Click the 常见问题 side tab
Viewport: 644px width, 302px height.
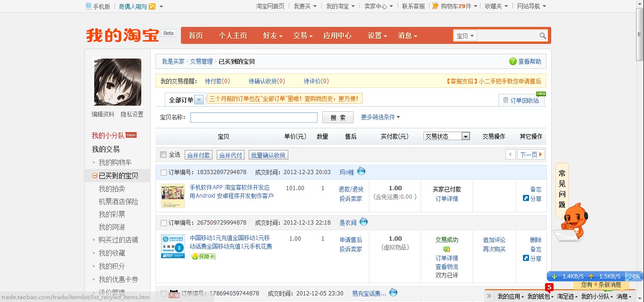pyautogui.click(x=562, y=189)
